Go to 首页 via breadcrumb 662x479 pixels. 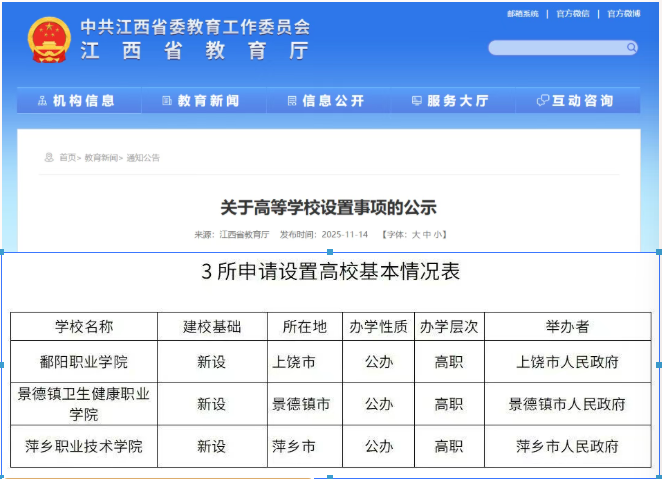point(67,158)
